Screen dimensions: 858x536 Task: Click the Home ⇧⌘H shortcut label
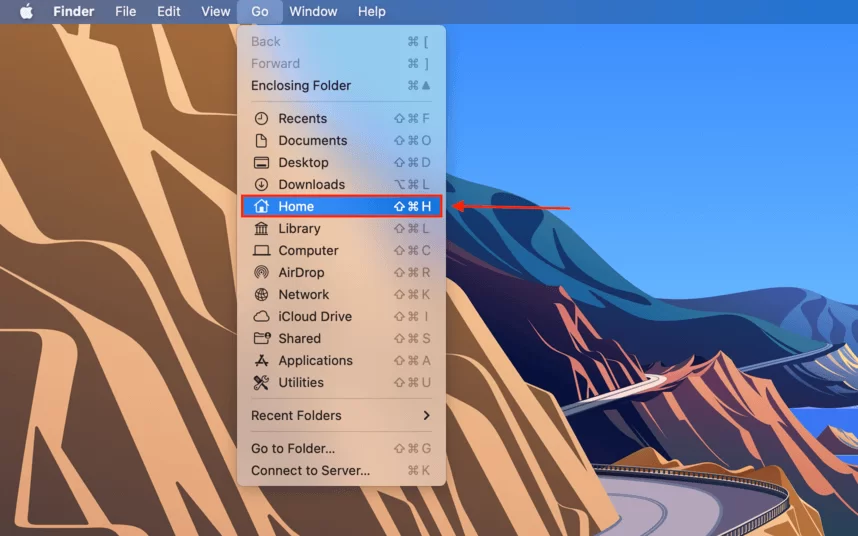tap(413, 206)
